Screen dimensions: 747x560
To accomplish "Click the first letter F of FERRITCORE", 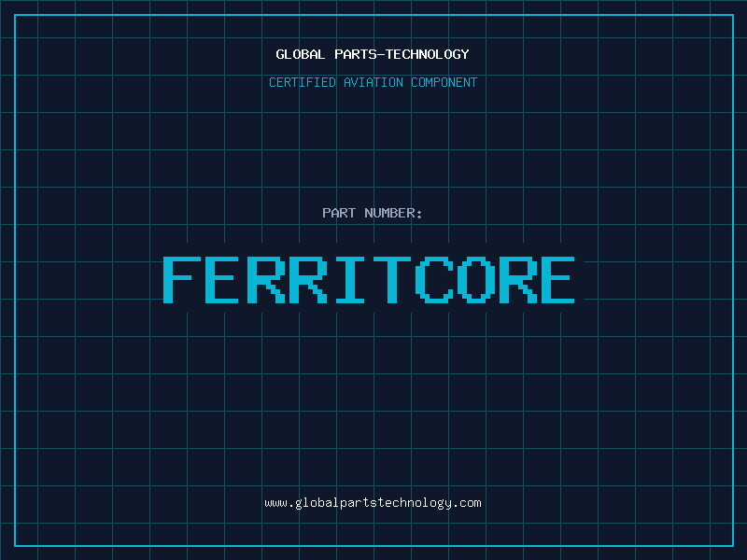I will tap(182, 279).
